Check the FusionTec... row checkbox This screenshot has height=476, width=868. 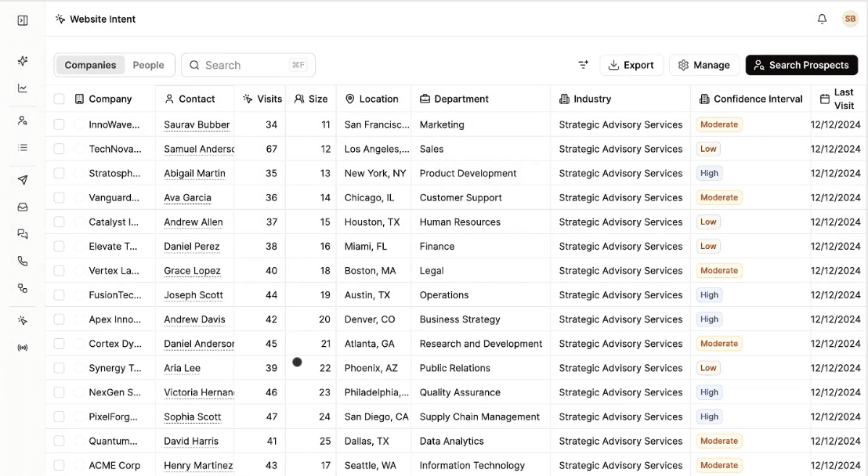[x=60, y=295]
